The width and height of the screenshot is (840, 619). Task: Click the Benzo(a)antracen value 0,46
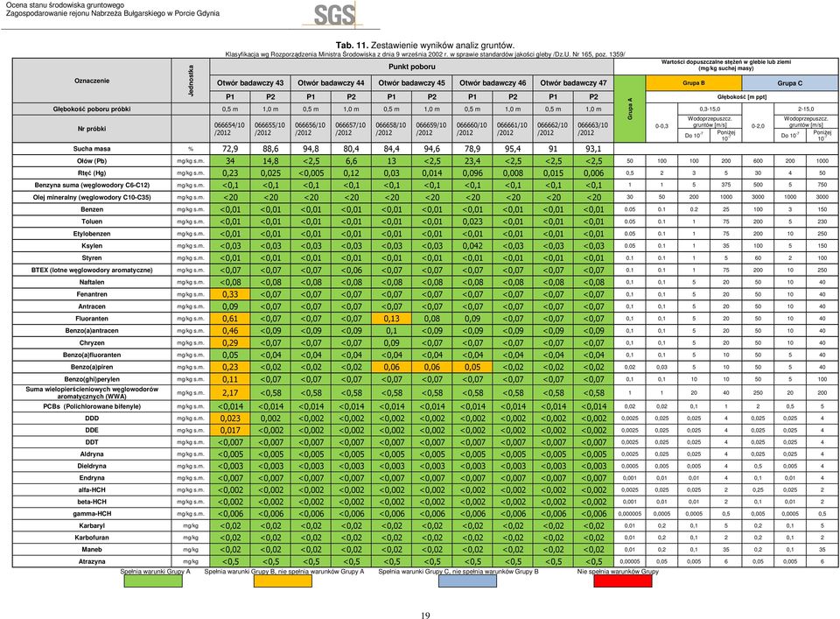coord(230,331)
